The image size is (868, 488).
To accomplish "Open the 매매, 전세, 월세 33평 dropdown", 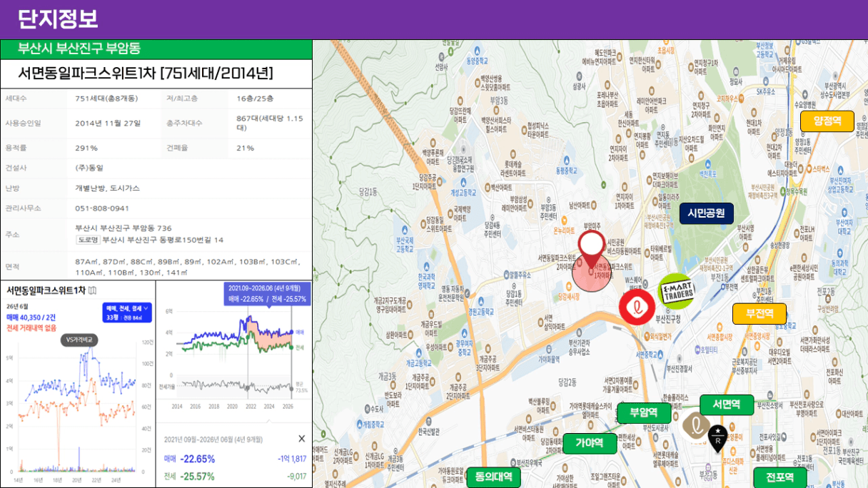I will click(x=127, y=312).
